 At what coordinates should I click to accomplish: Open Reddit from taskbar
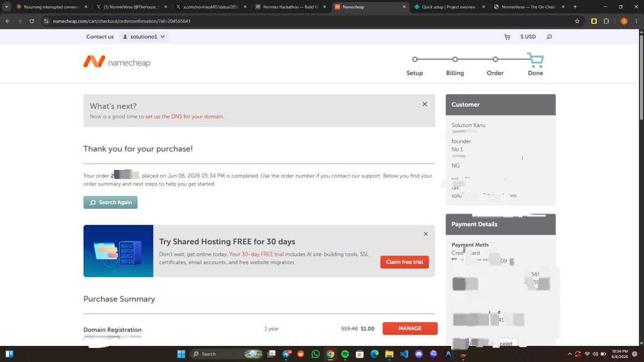tap(301, 354)
